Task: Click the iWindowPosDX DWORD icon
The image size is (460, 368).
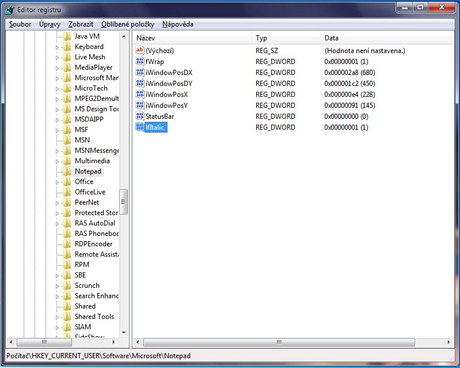Action: click(140, 72)
